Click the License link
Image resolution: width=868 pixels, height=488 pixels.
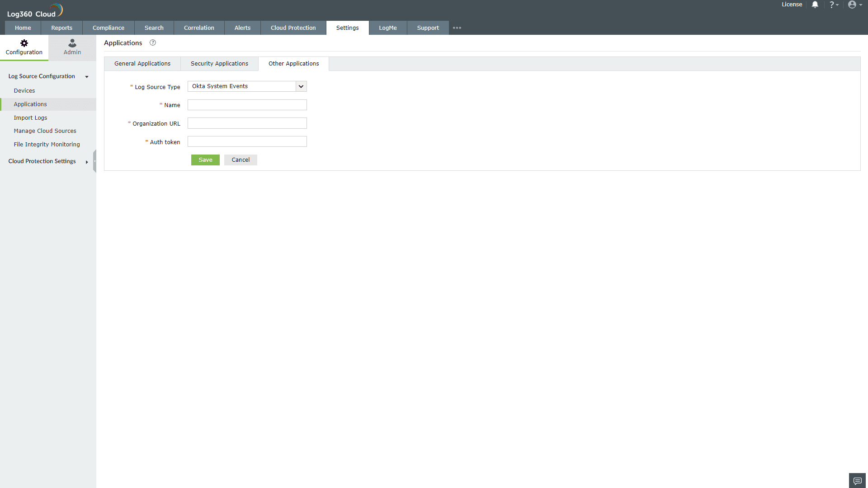click(x=792, y=5)
